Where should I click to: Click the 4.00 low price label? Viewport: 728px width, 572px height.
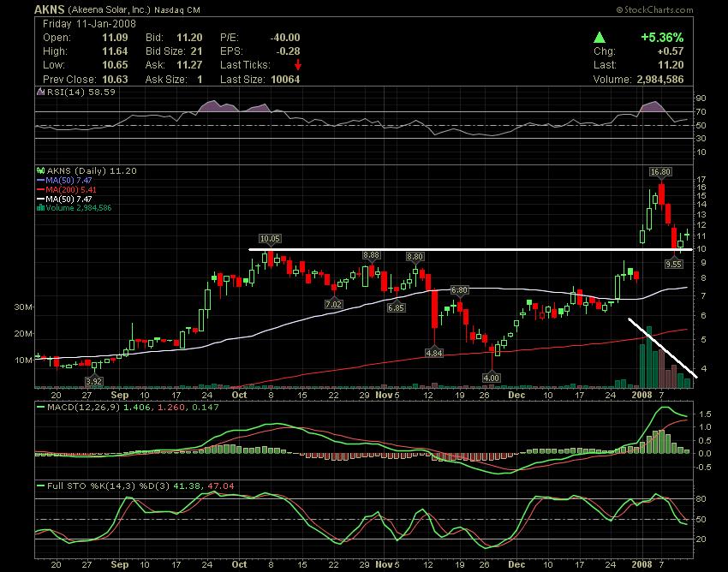(492, 378)
